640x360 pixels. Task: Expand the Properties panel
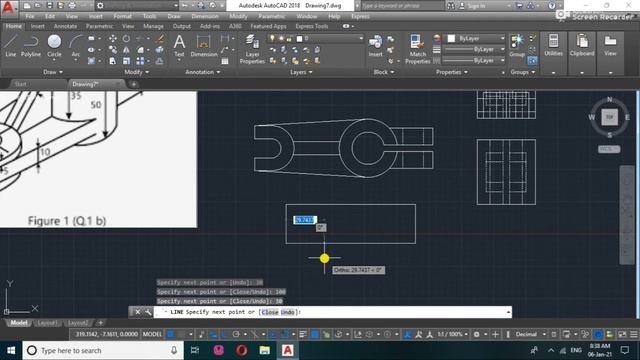451,72
